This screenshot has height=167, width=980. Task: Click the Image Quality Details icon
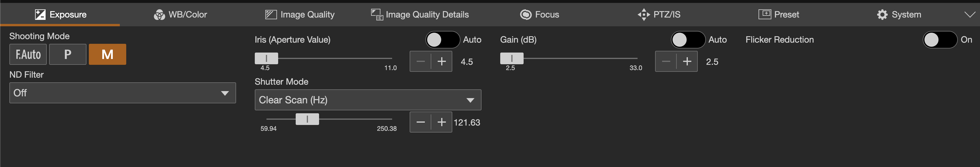click(x=377, y=15)
